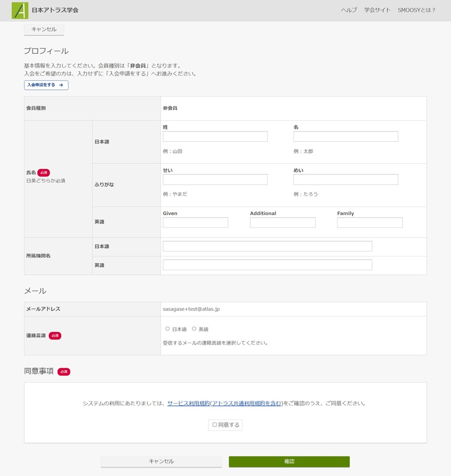
Task: Focus the 所属機関名 日本語 input field
Action: click(267, 246)
